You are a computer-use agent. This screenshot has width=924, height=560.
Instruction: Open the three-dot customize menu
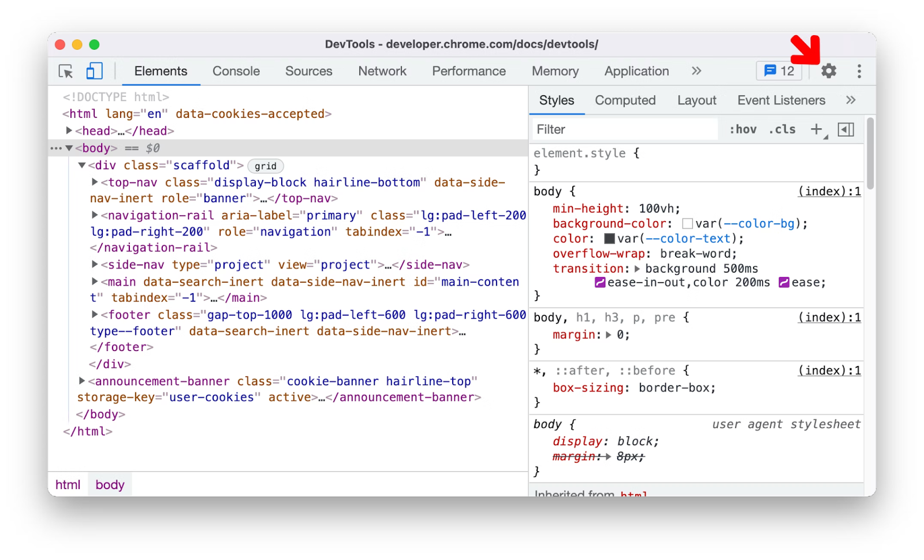pos(859,71)
